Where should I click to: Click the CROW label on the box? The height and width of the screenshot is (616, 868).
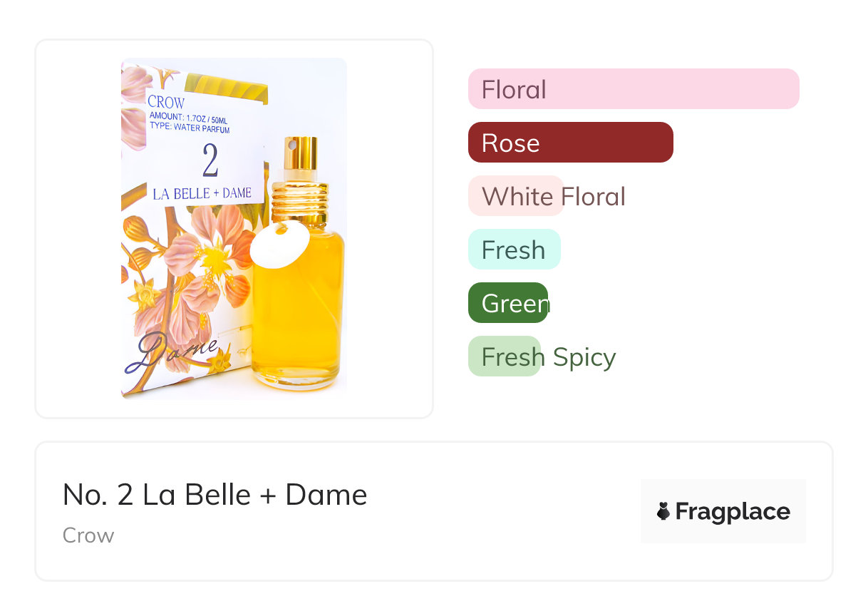coord(167,103)
